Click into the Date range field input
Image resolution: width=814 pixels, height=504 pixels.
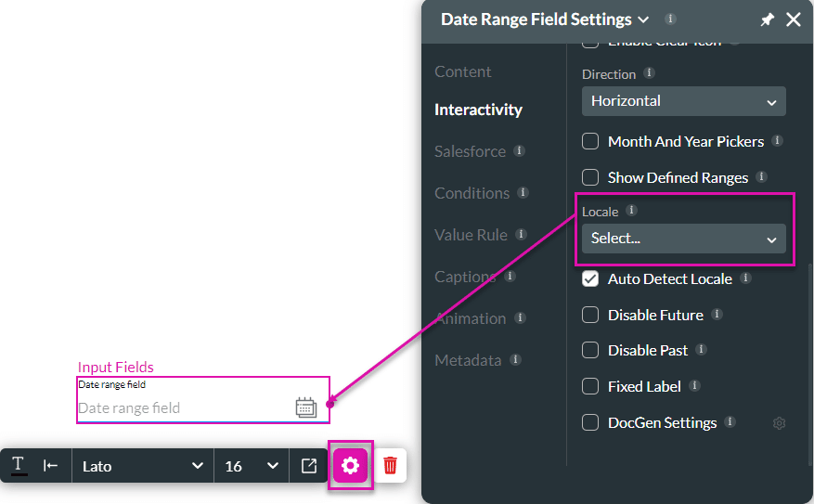pos(181,408)
